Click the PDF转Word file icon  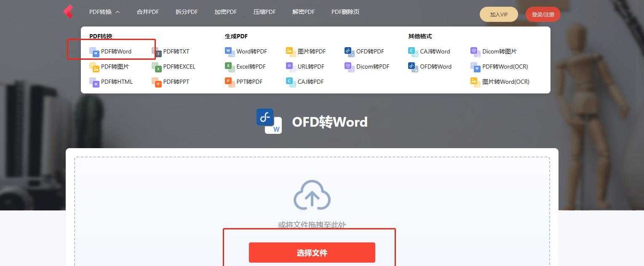(94, 52)
